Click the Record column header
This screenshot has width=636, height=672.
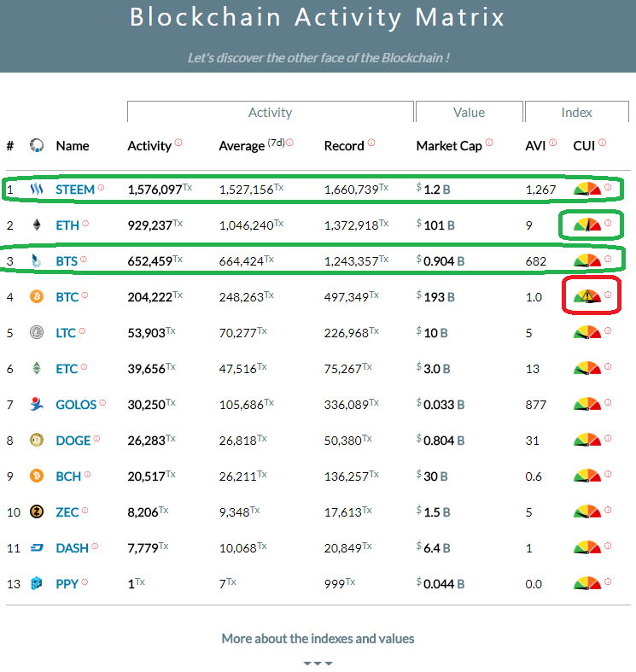tap(344, 146)
